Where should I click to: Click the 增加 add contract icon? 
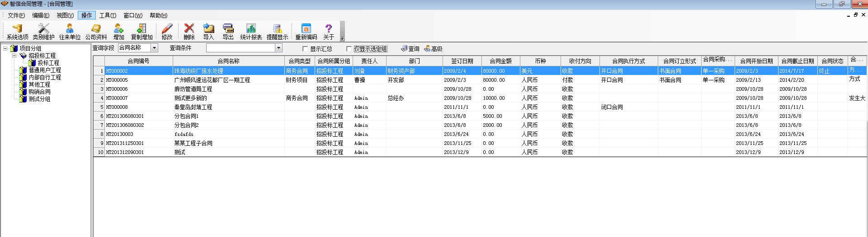118,31
